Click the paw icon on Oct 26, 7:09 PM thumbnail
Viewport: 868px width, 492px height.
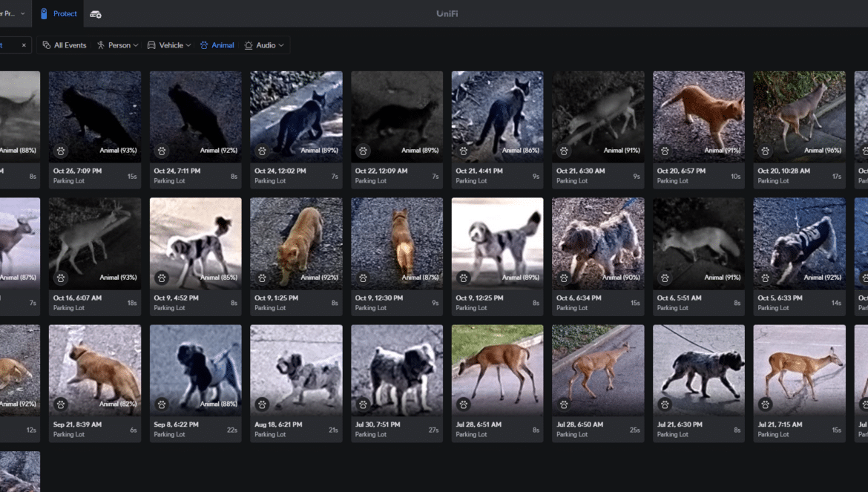click(x=61, y=151)
